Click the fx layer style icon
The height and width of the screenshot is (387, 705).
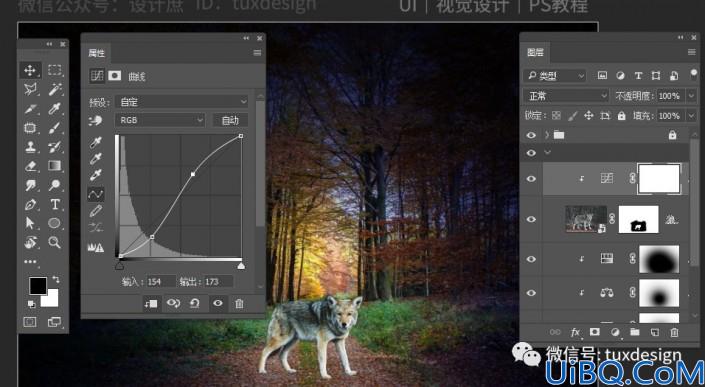[x=575, y=333]
